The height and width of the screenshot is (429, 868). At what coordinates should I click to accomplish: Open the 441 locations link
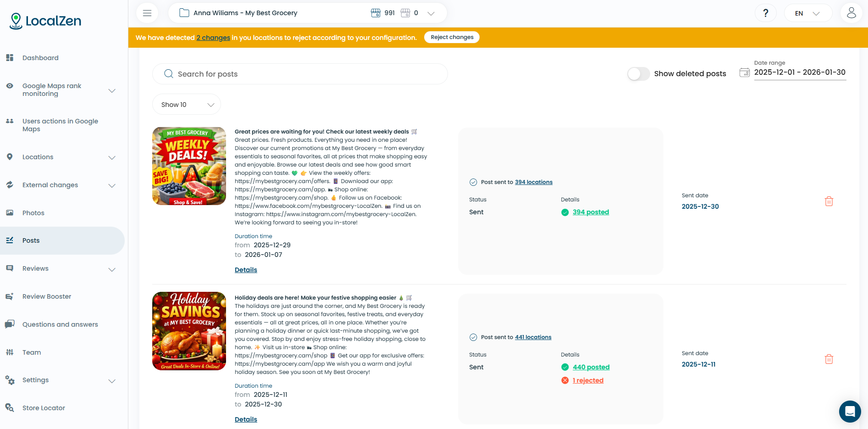[x=533, y=337]
